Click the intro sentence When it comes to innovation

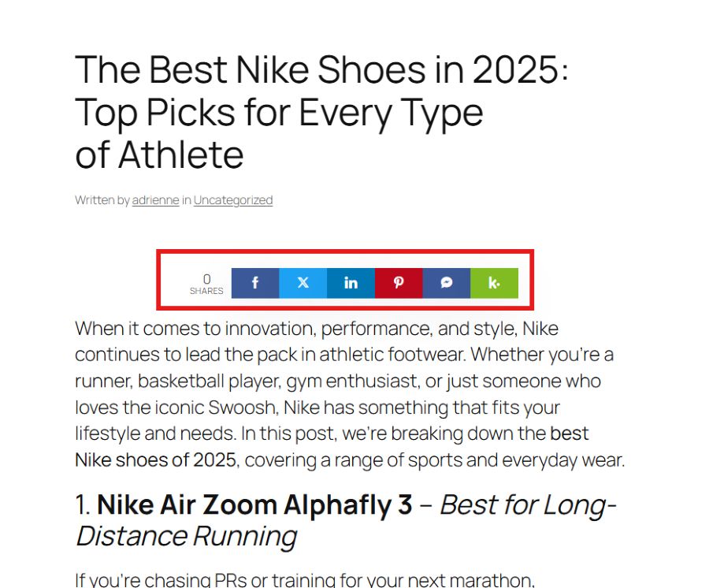(x=317, y=329)
